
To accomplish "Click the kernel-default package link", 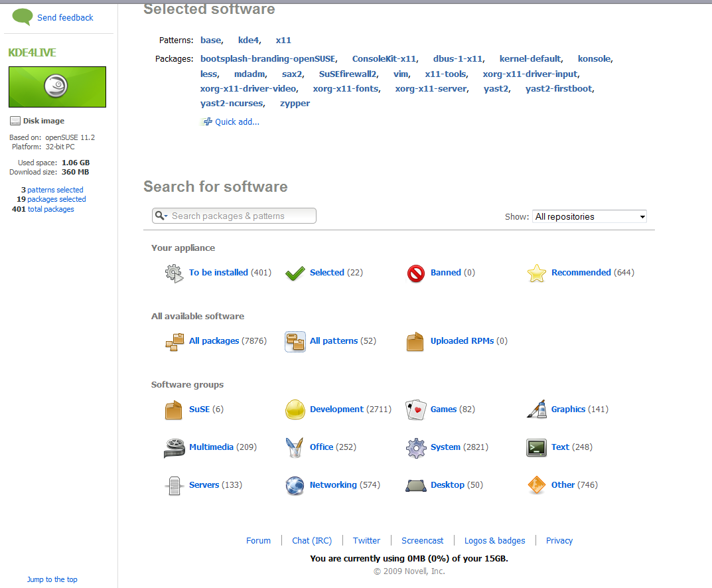I will 530,58.
